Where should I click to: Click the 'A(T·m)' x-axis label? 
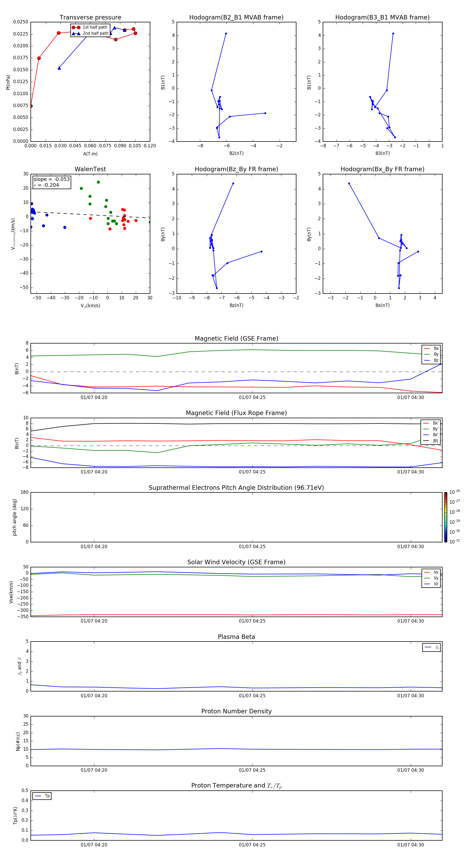tap(90, 154)
